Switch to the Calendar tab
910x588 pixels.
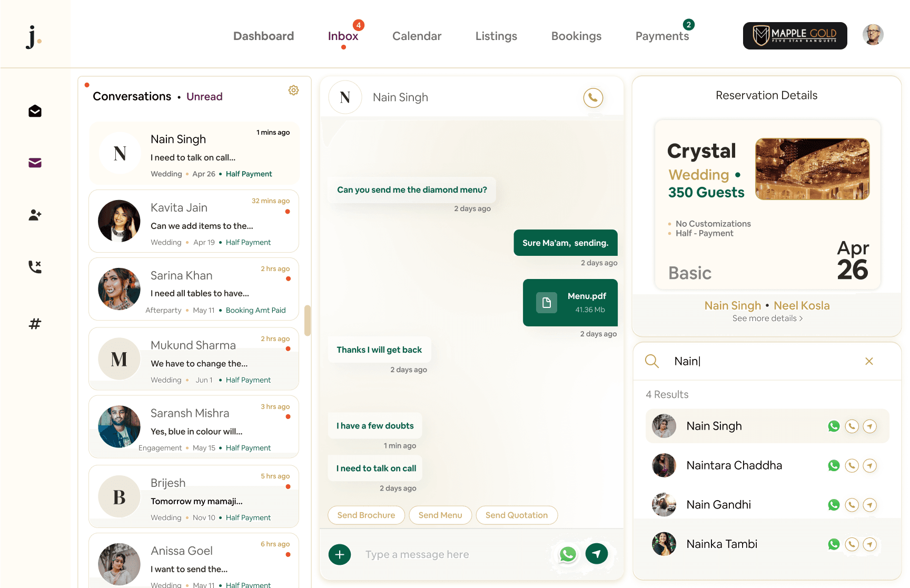(x=417, y=36)
